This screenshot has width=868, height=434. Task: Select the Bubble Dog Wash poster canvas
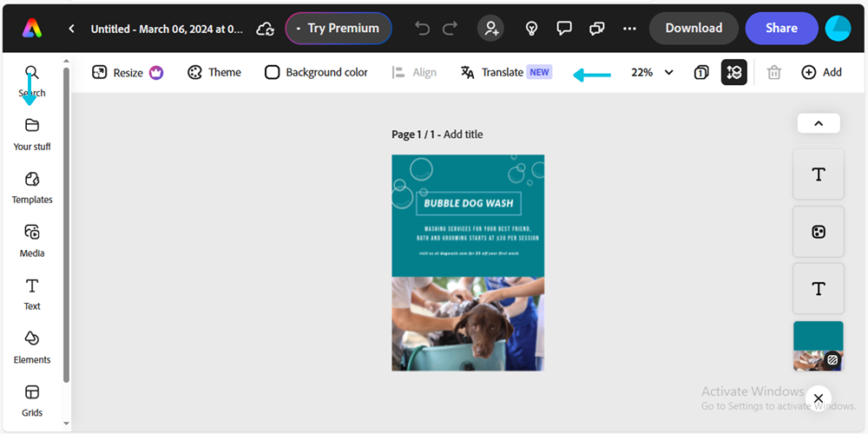click(x=468, y=262)
